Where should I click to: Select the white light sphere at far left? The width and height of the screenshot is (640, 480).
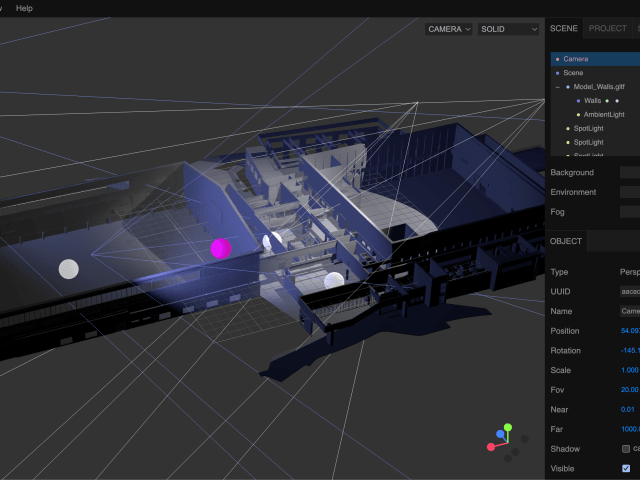pos(69,269)
